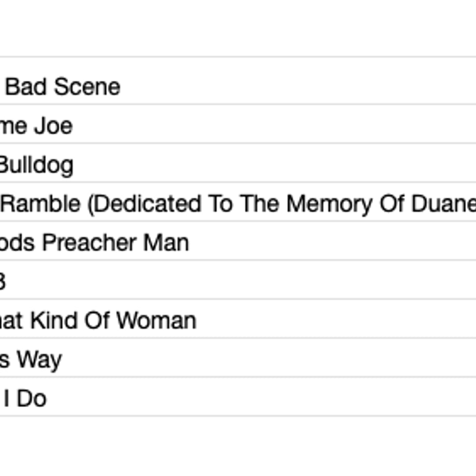Screen dimensions: 476x476
Task: Click the word 'Do' in last track
Action: point(31,398)
